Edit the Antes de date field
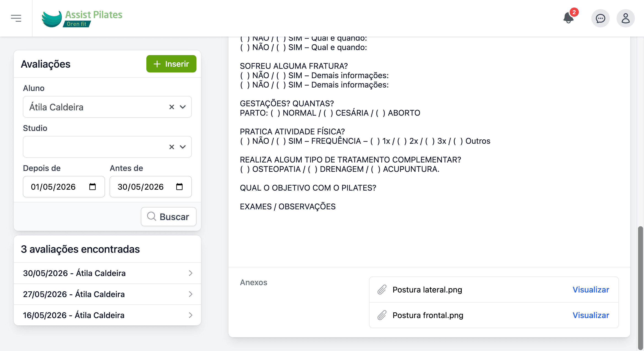The height and width of the screenshot is (351, 644). point(150,187)
